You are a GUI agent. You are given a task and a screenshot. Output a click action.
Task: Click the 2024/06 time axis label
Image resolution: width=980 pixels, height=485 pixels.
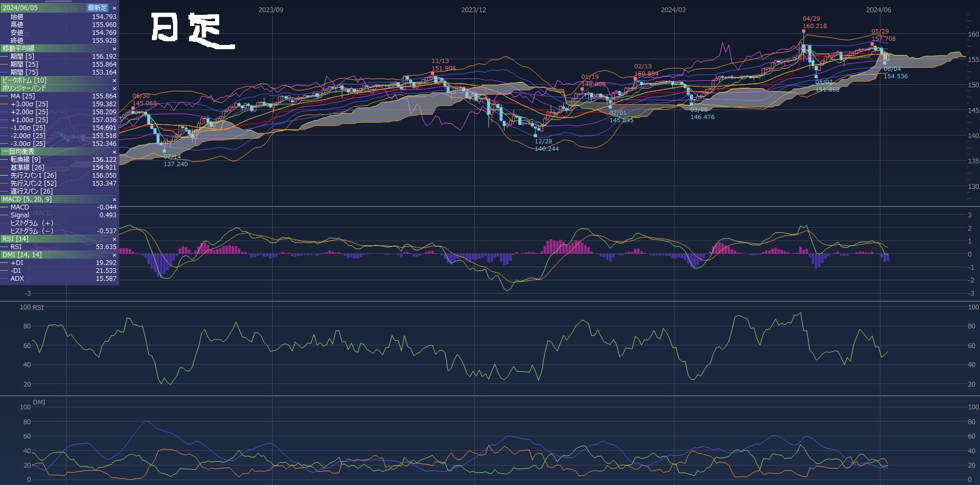(x=878, y=10)
